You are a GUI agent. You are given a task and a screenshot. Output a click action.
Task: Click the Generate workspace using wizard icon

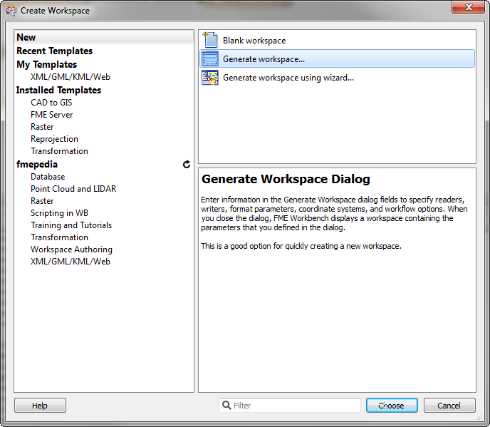coord(210,78)
